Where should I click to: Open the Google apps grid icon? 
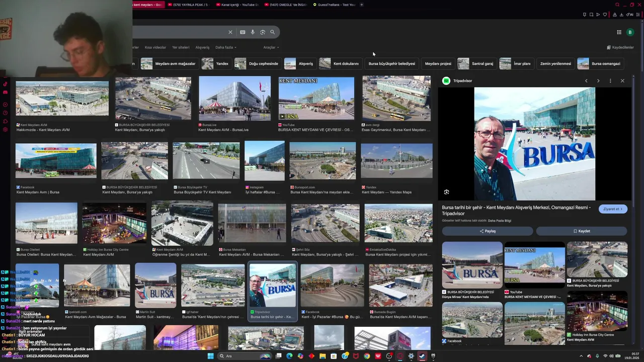[619, 32]
